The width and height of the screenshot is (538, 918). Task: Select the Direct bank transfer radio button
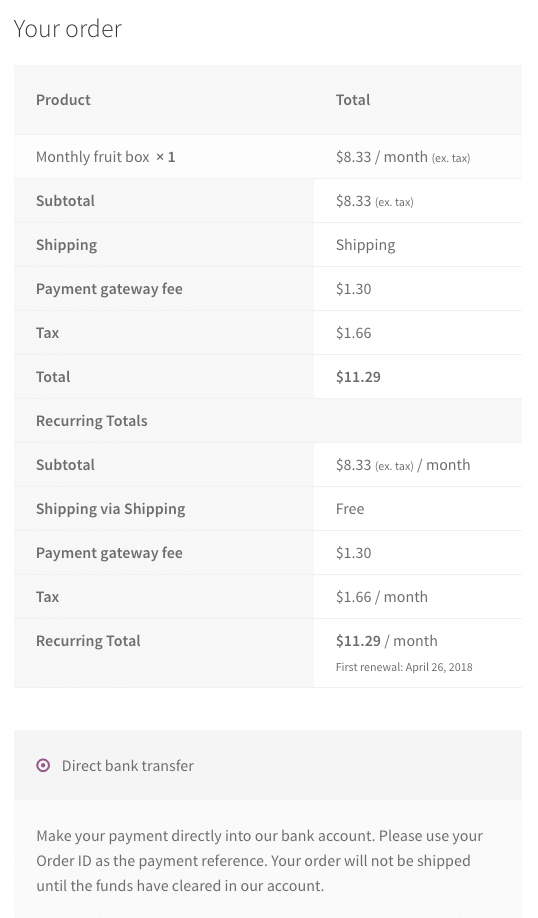pos(43,765)
